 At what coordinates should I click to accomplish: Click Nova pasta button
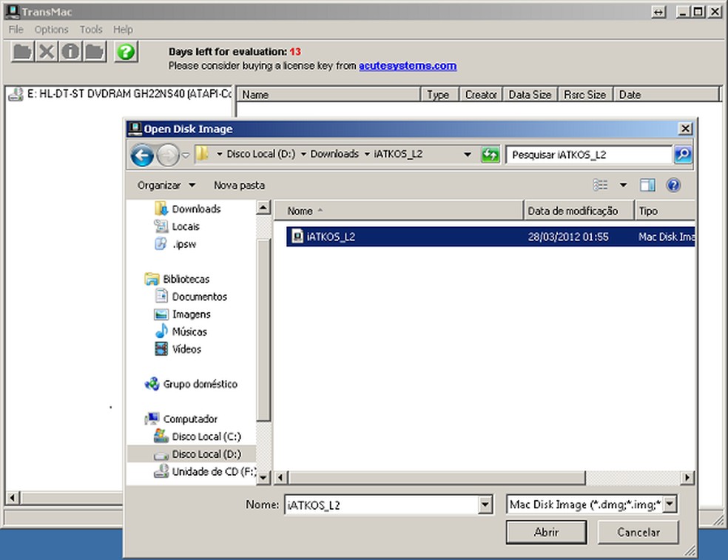tap(239, 185)
